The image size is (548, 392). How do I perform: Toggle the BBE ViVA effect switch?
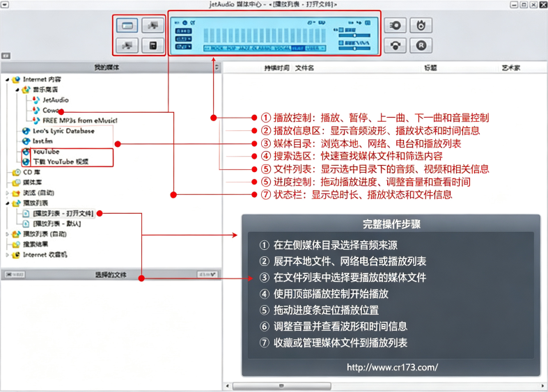[341, 43]
